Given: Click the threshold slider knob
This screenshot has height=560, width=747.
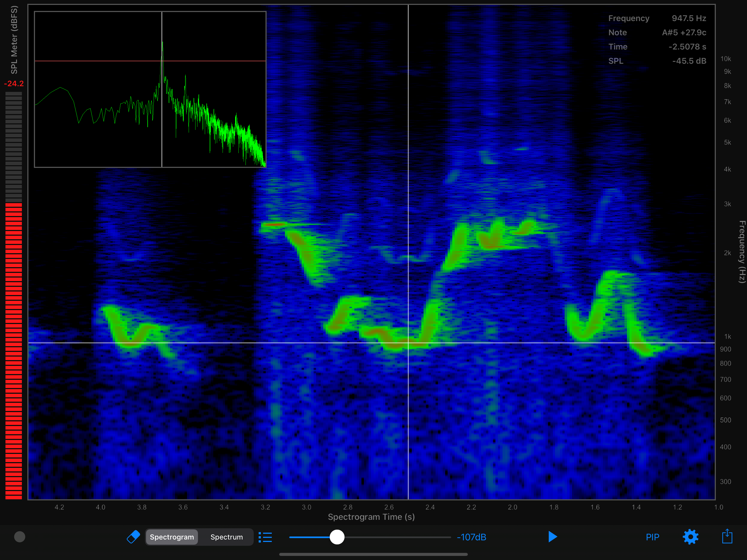Looking at the screenshot, I should click(x=337, y=537).
